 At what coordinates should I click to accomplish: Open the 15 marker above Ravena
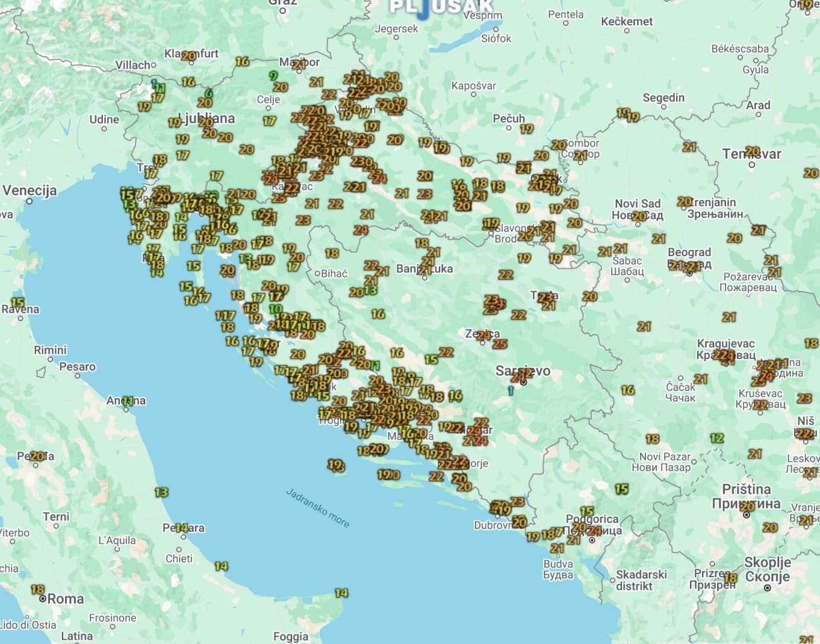[18, 303]
